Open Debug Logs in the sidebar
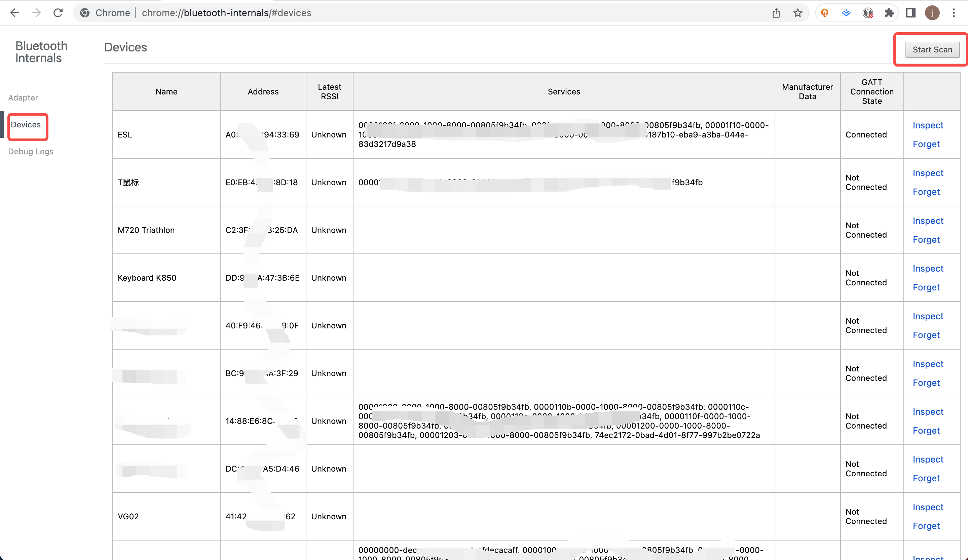Screen dimensions: 968x560 [31, 151]
